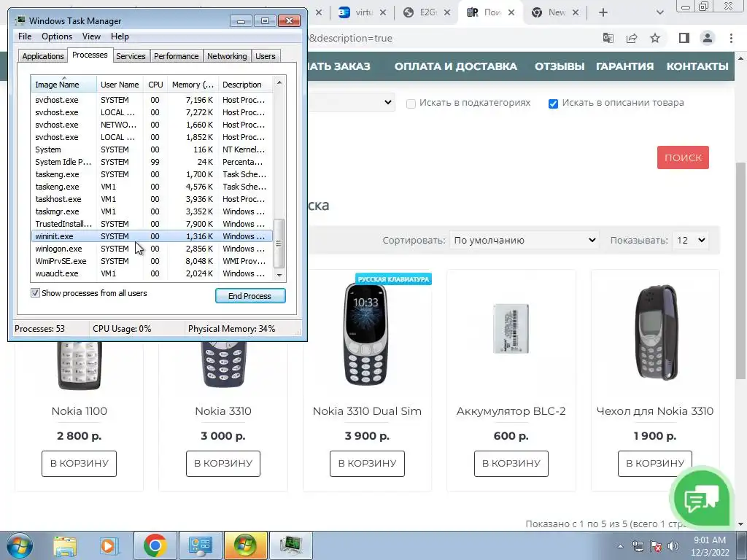Viewport: 747px width, 560px height.
Task: Add Nokia 3310 Dual Sim to cart
Action: click(x=367, y=463)
